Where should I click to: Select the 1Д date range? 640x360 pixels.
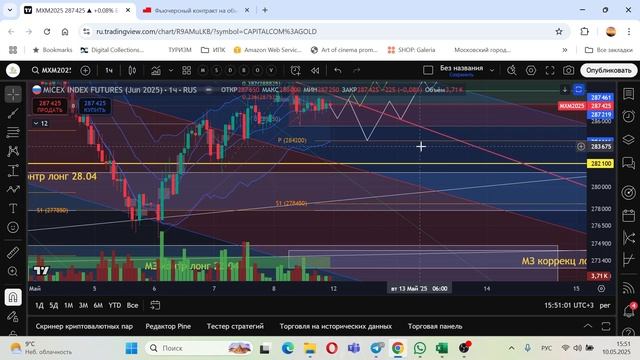click(x=39, y=305)
